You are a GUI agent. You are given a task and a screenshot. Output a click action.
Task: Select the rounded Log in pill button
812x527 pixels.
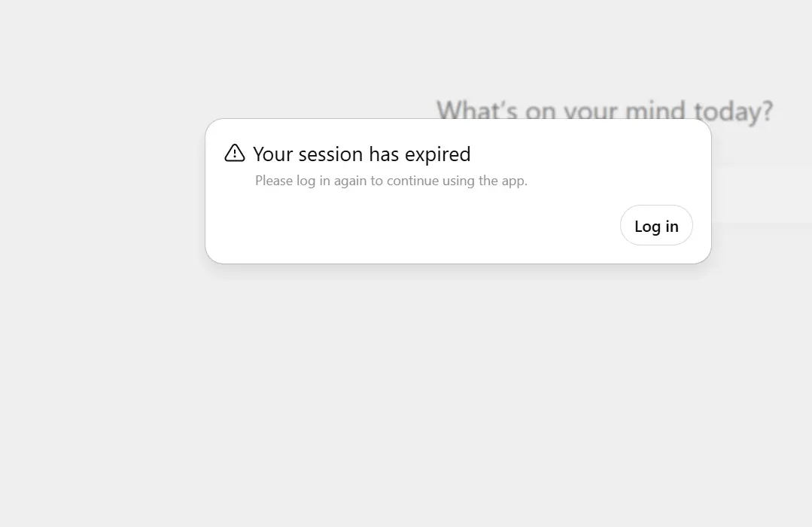pos(656,225)
